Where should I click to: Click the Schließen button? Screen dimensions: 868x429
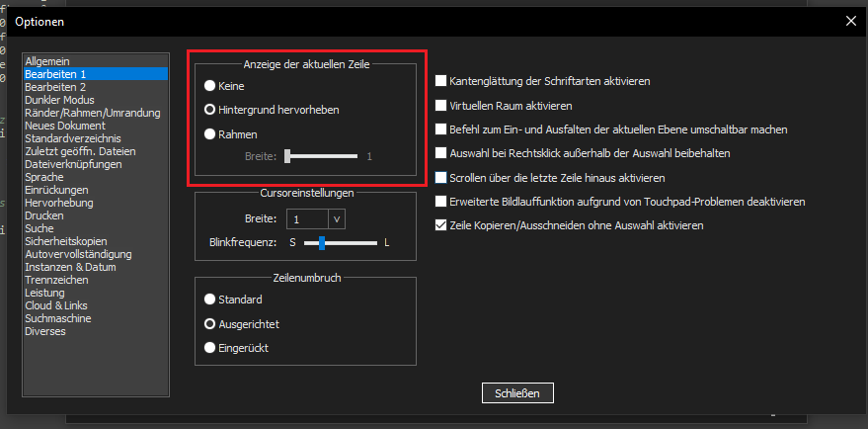pyautogui.click(x=517, y=393)
